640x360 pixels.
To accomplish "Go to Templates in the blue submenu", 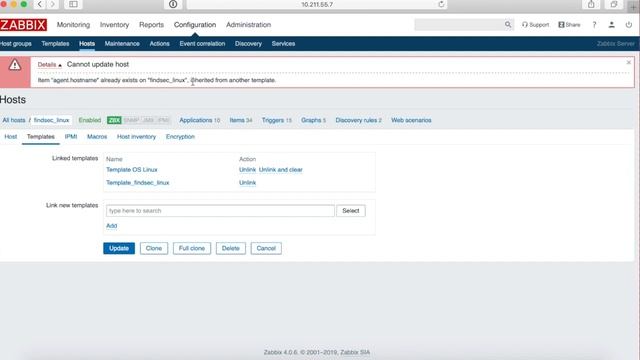I will click(55, 44).
